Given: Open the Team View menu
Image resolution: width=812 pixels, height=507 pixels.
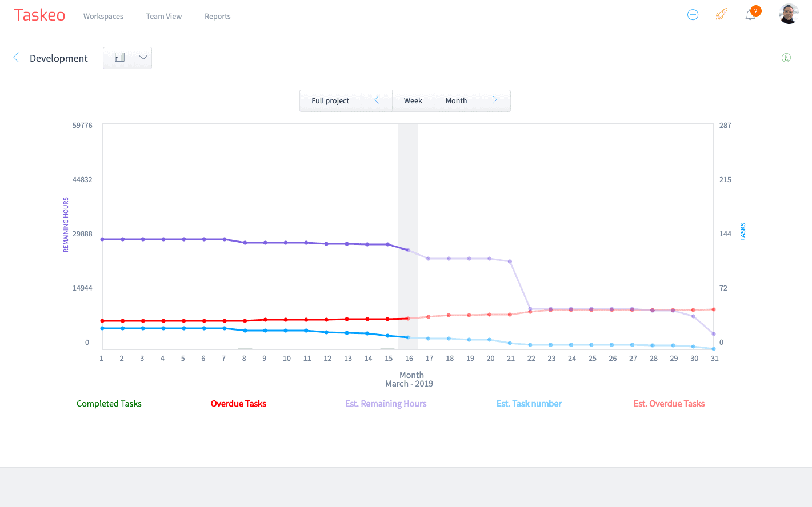Looking at the screenshot, I should [164, 17].
